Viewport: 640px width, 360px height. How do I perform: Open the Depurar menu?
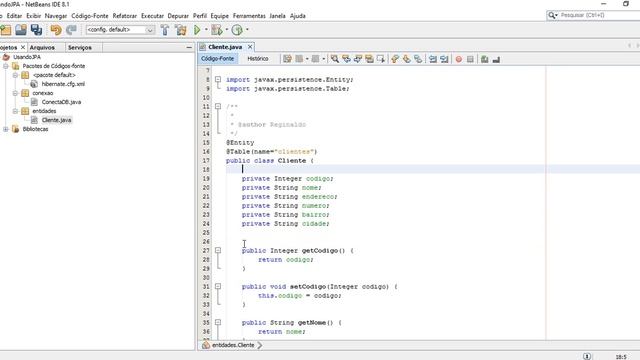(178, 16)
